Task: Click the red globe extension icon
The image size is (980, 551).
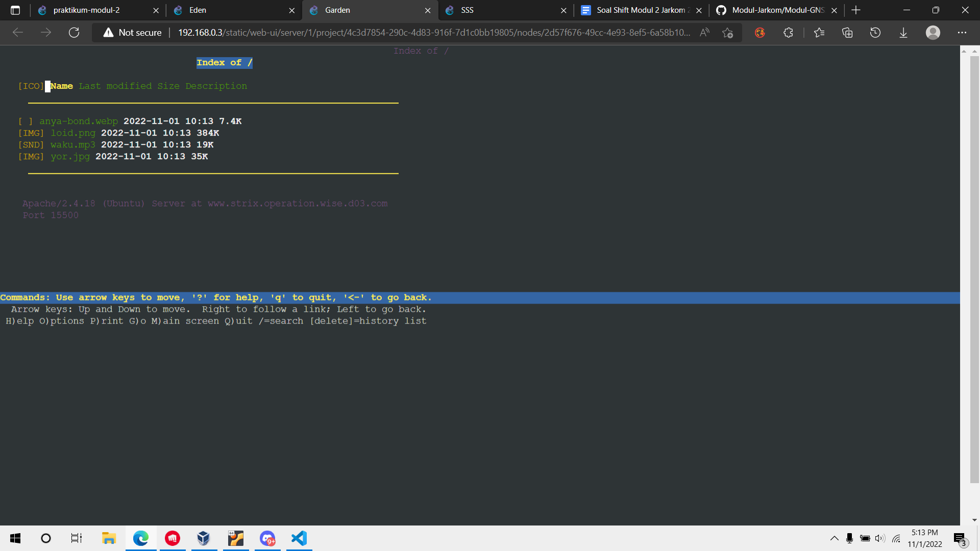Action: coord(760,32)
